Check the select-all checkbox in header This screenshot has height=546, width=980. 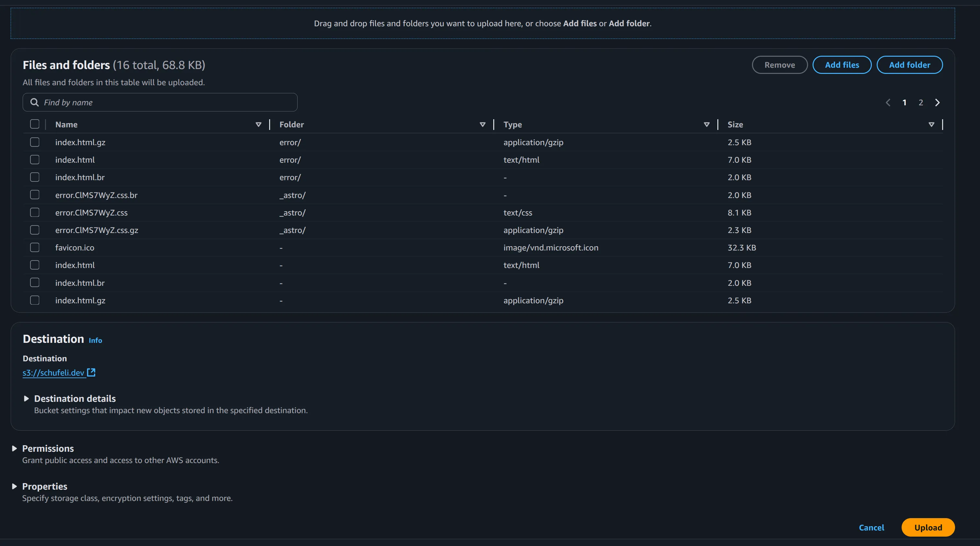coord(35,124)
